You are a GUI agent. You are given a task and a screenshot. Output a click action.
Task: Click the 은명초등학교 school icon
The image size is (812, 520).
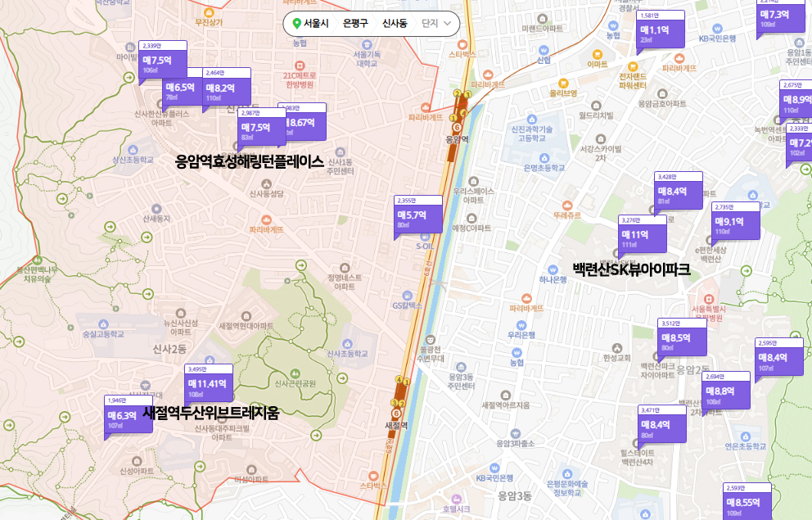click(544, 158)
